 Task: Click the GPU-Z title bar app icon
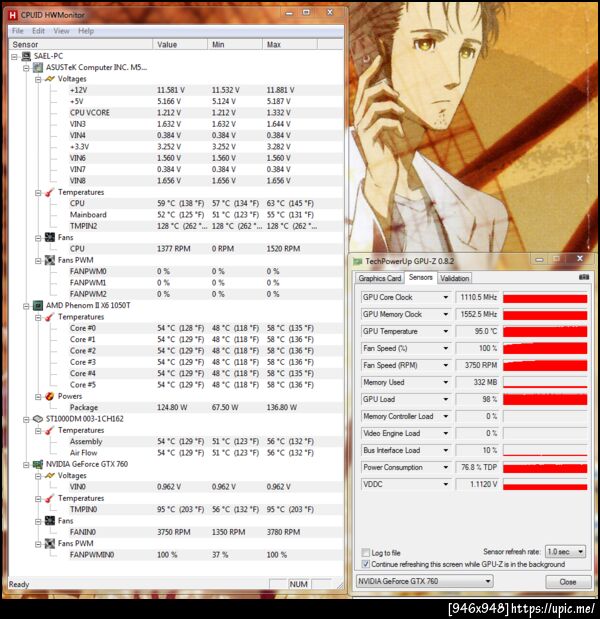click(358, 261)
